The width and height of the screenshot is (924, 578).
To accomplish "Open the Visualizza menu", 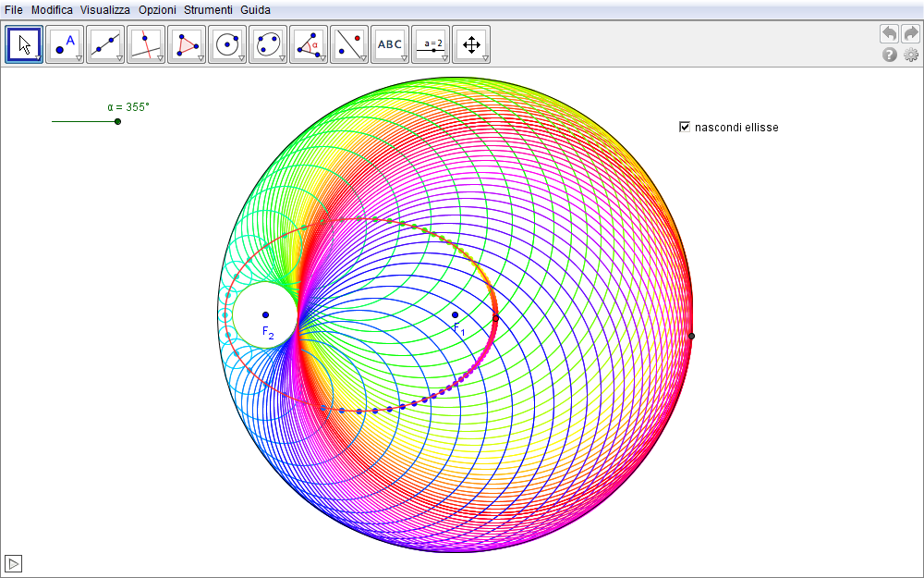I will (x=104, y=9).
